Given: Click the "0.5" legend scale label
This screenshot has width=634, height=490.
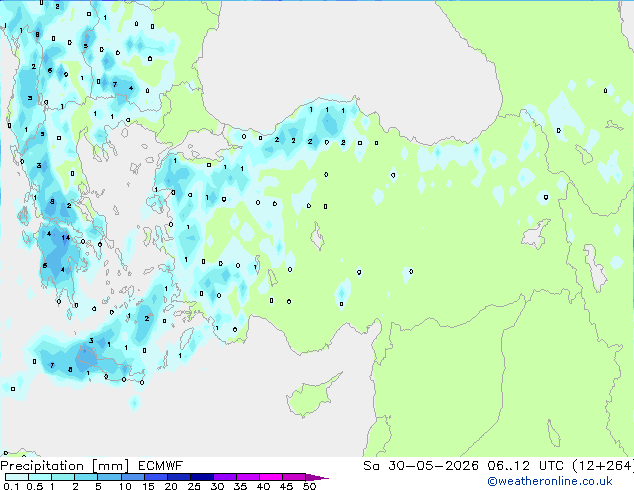Looking at the screenshot, I should click(x=34, y=486).
